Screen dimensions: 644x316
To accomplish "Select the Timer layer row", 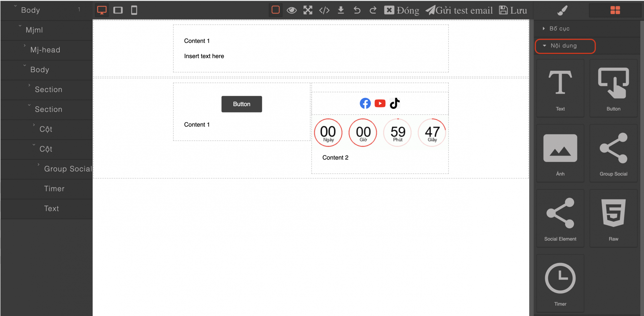I will point(47,189).
